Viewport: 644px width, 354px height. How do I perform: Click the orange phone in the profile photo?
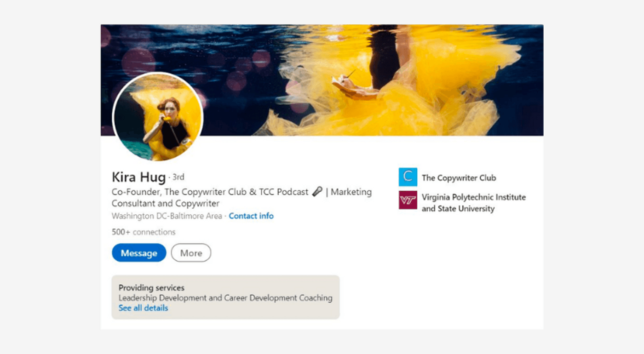point(167,119)
